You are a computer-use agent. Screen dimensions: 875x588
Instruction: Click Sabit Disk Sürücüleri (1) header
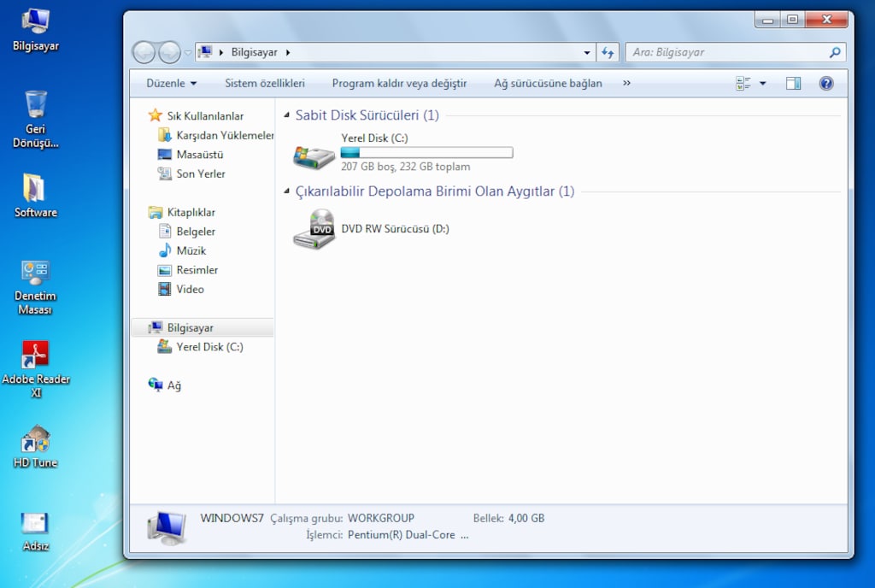click(x=367, y=115)
